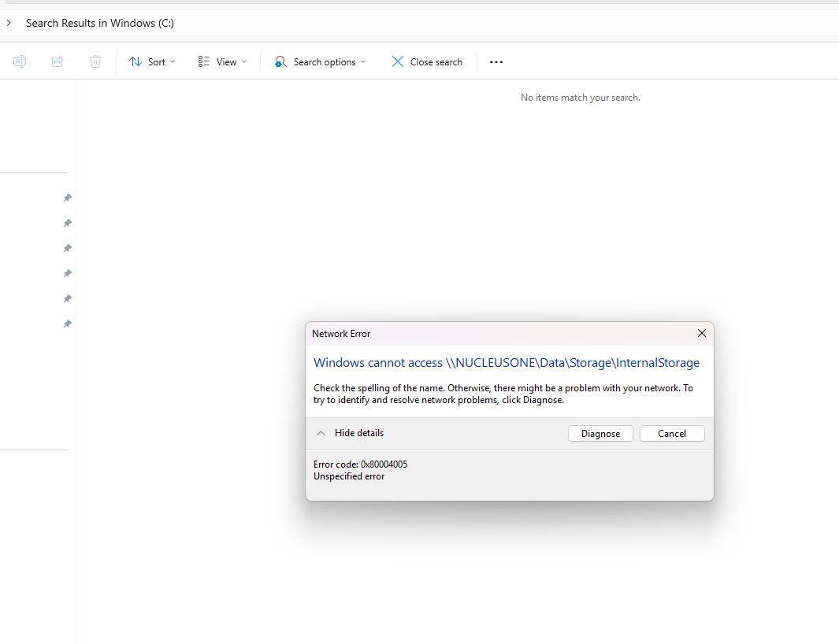The height and width of the screenshot is (644, 839).
Task: Open Search options dropdown
Action: coord(320,62)
